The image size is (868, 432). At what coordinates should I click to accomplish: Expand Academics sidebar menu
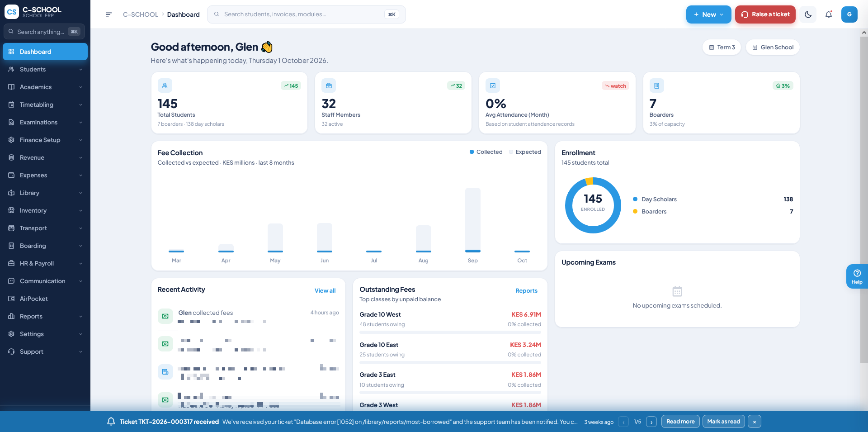click(45, 87)
